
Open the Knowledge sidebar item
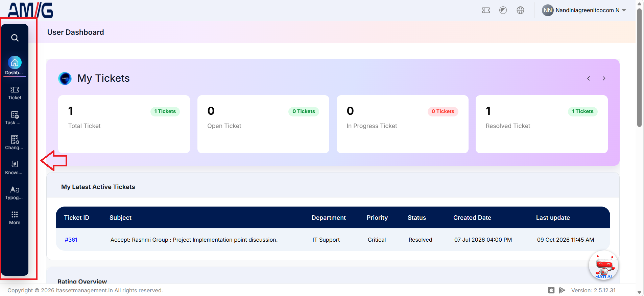point(15,168)
